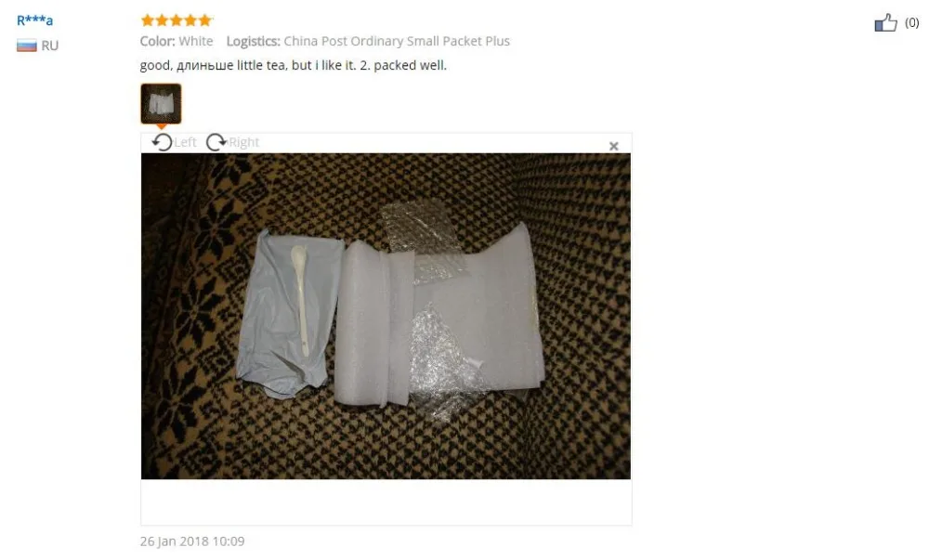Rotate the photo with the Right arrow icon
The height and width of the screenshot is (560, 929).
[216, 143]
